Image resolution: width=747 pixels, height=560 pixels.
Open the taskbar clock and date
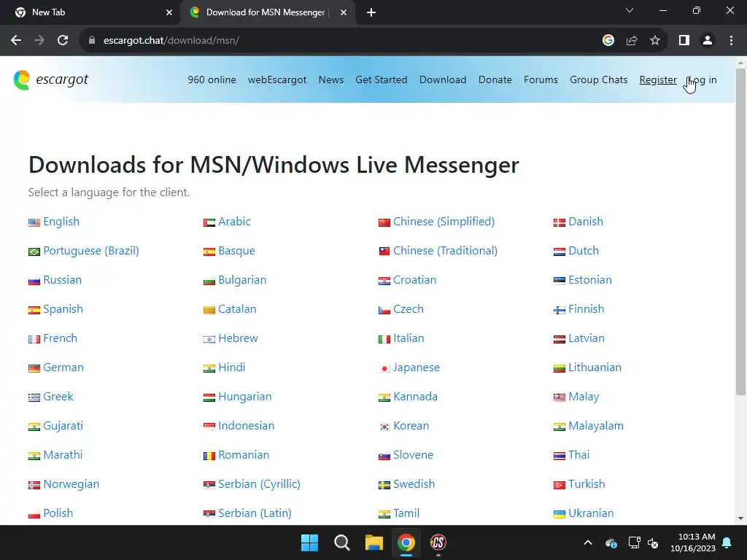coord(693,542)
